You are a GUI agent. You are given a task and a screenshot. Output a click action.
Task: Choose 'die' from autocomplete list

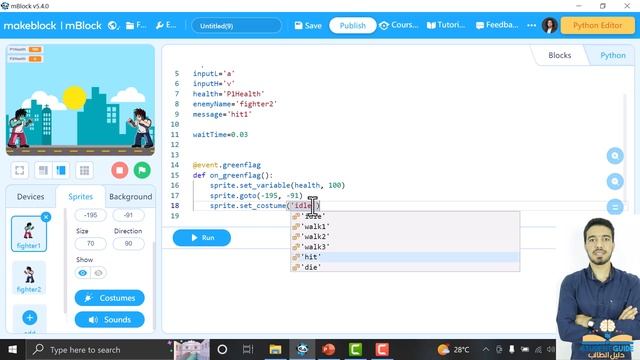(x=405, y=267)
